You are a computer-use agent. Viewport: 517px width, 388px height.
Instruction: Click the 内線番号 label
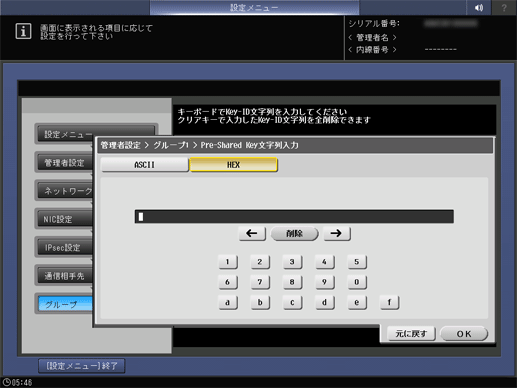coord(372,50)
